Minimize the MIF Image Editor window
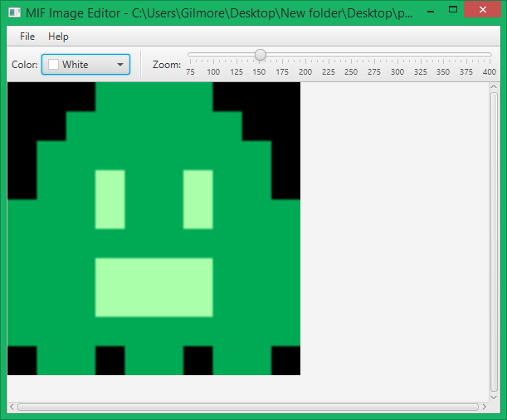507x420 pixels. click(431, 12)
